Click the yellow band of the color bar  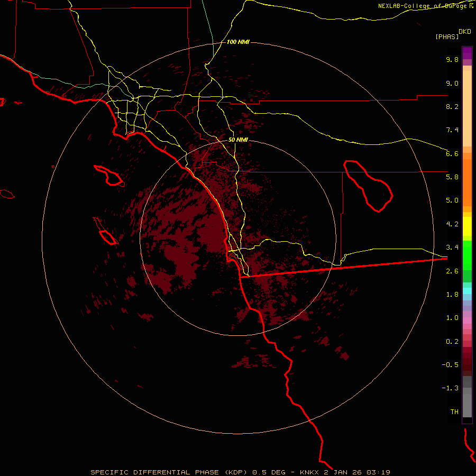[x=467, y=226]
